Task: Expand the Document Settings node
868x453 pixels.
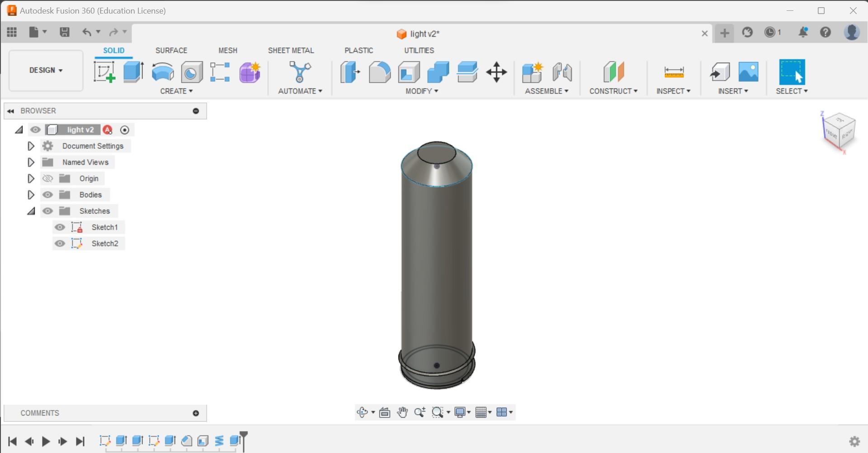Action: [x=31, y=145]
